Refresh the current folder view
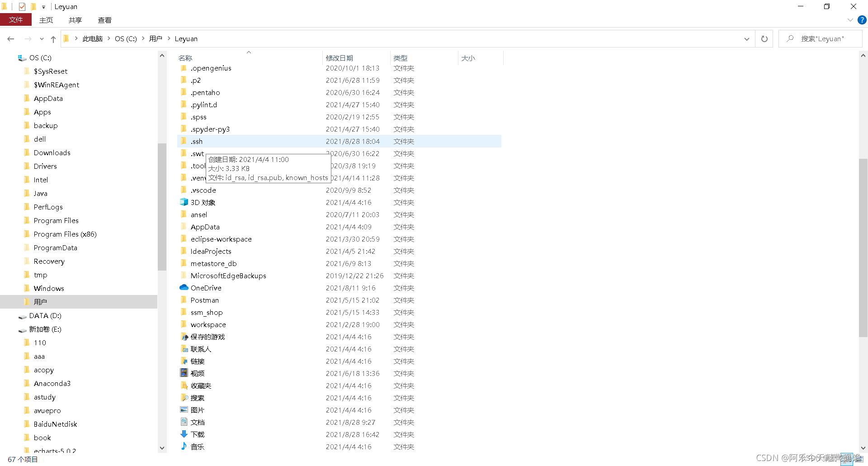This screenshot has width=868, height=466. (x=764, y=39)
